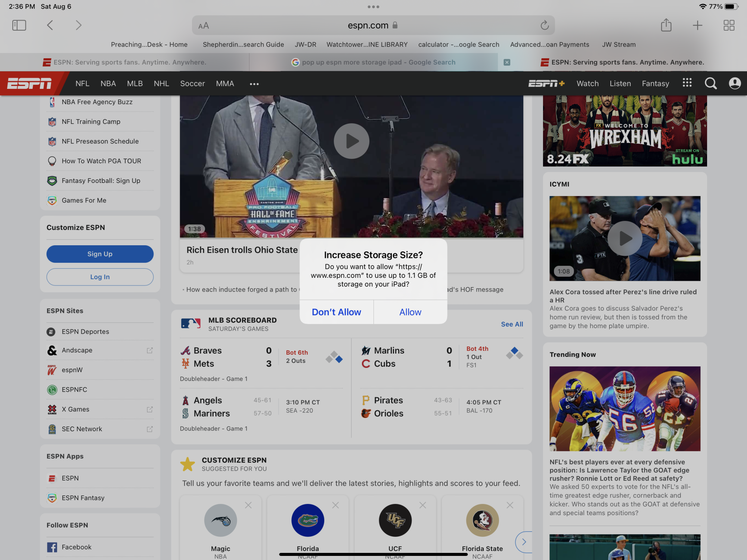Click the blue Sign Up button
The width and height of the screenshot is (747, 560).
pyautogui.click(x=100, y=254)
